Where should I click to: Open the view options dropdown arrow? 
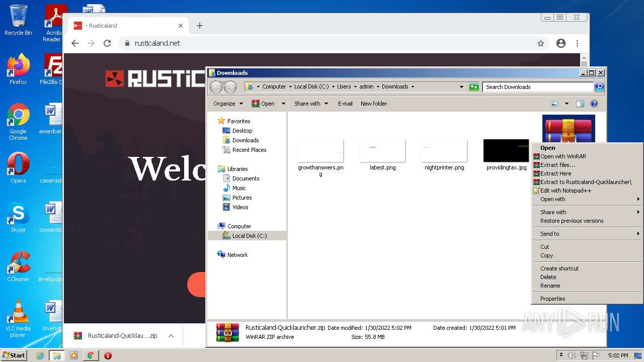567,104
